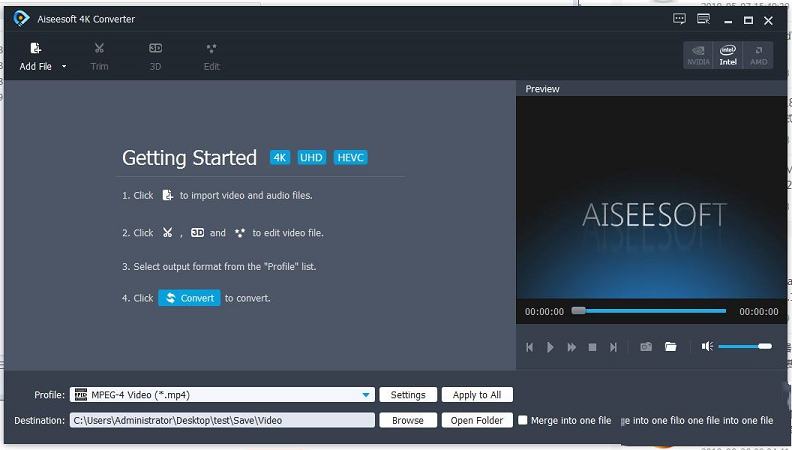Image resolution: width=792 pixels, height=450 pixels.
Task: Click the Add File toolbar button
Action: tap(35, 57)
